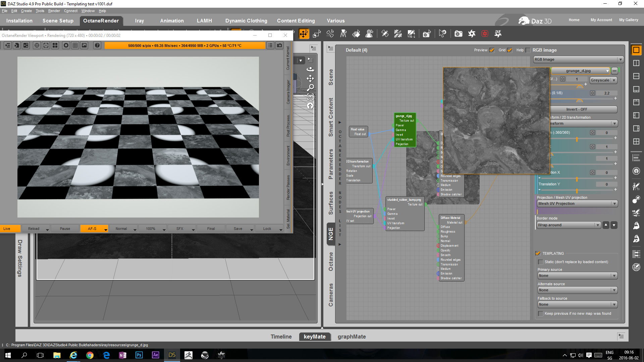Image resolution: width=644 pixels, height=362 pixels.
Task: Toggle the Preview checkbox
Action: [492, 50]
